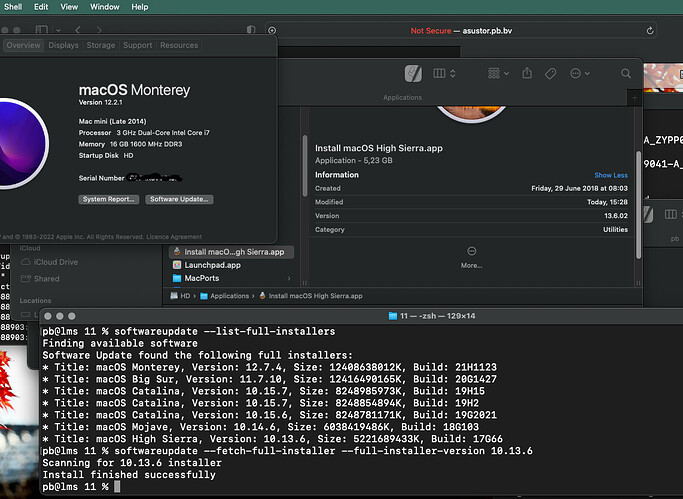Click the Finder search icon
This screenshot has height=499, width=683.
click(x=626, y=74)
